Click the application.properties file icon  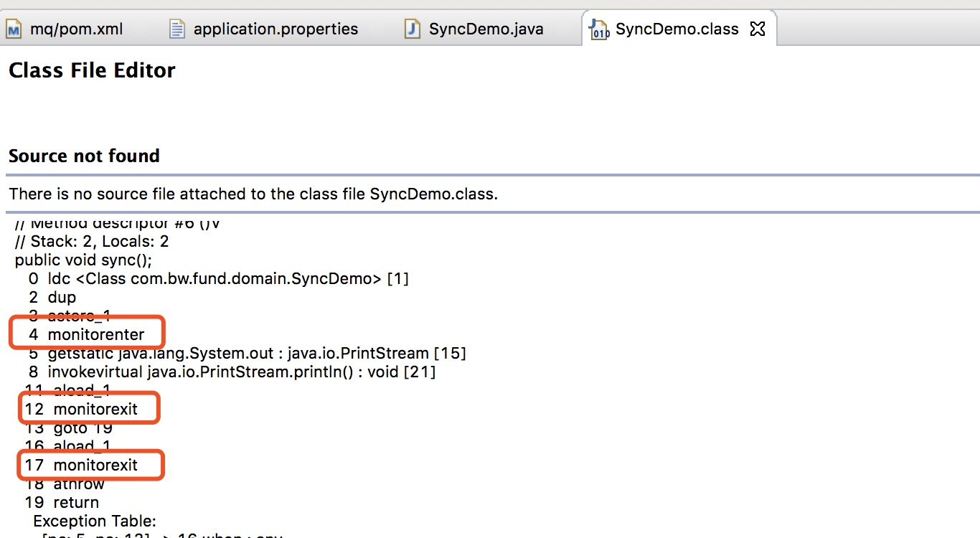176,29
